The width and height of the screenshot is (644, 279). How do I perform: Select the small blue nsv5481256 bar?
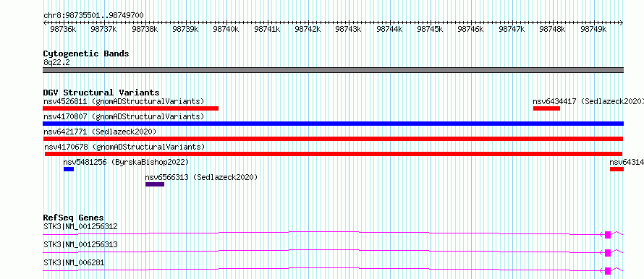[69, 169]
